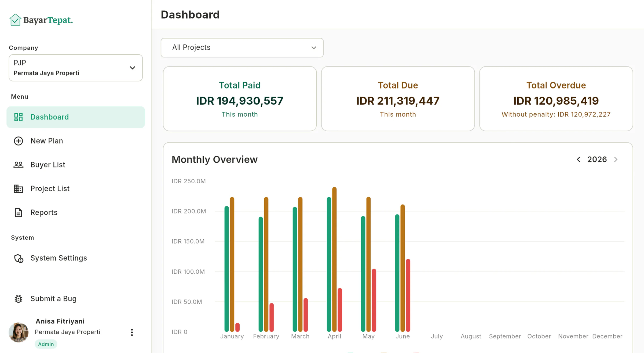Viewport: 644px width, 353px height.
Task: Click the July axis label
Action: (437, 336)
